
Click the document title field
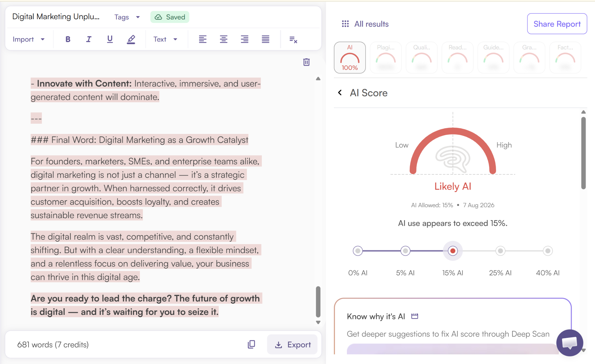tap(56, 17)
